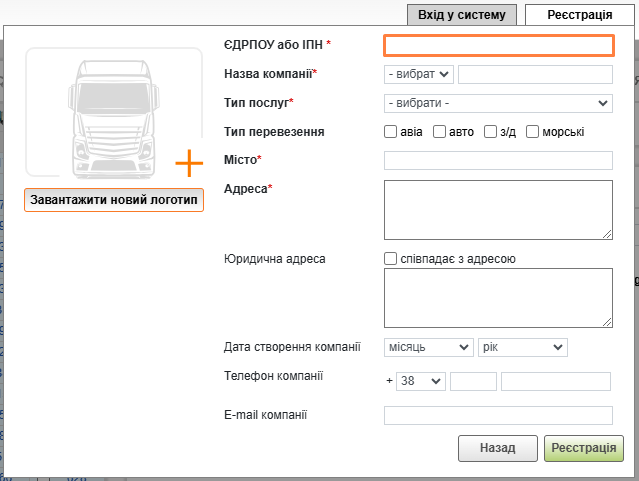Open the Реєстрація tab at top
This screenshot has height=481, width=639.
(x=580, y=14)
